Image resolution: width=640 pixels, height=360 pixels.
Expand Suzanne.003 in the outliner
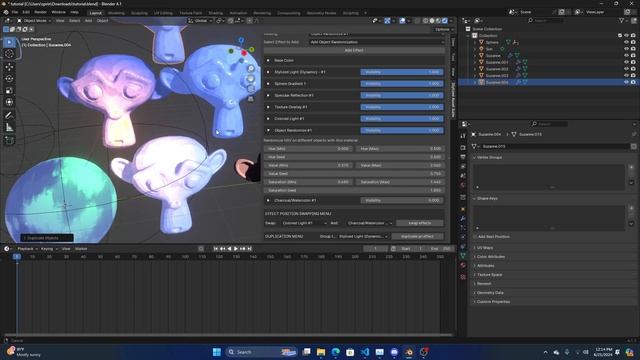[x=475, y=76]
